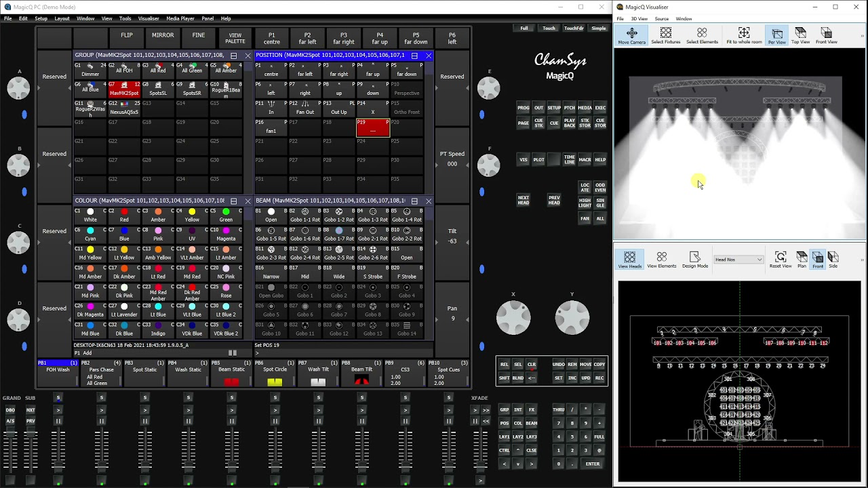Image resolution: width=868 pixels, height=488 pixels.
Task: Click Reset View icon
Action: pos(781,260)
